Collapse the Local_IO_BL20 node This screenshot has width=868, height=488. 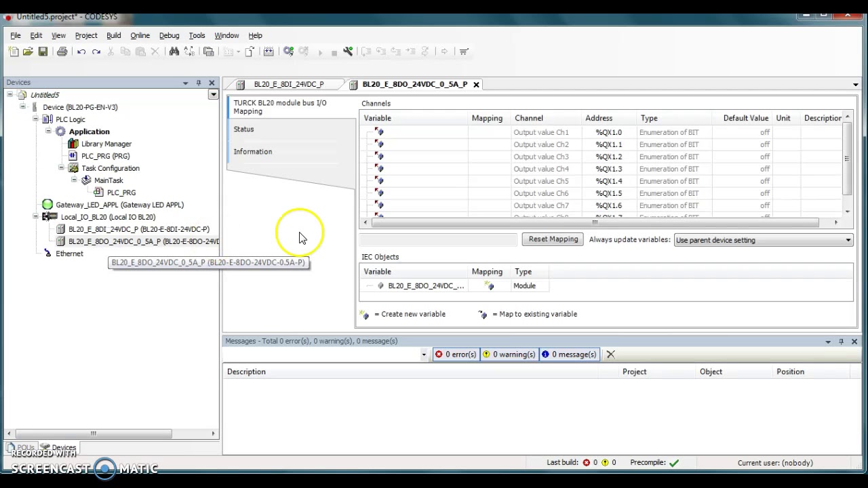coord(35,217)
